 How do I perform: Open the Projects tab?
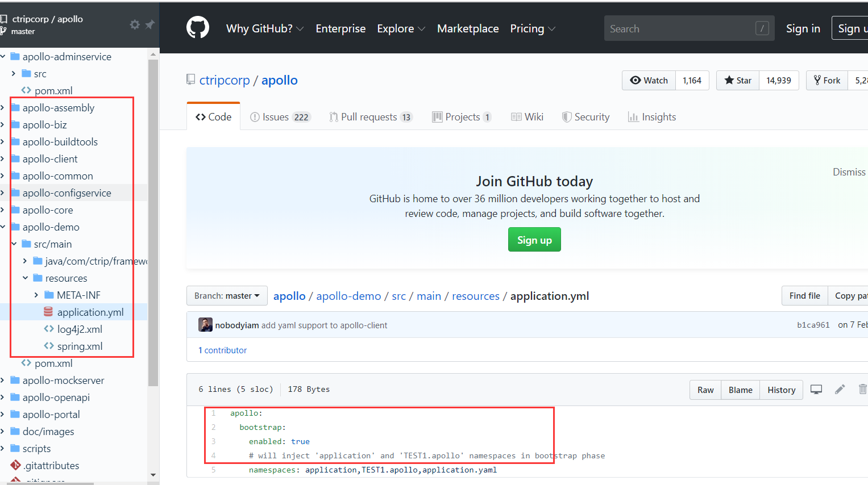pyautogui.click(x=462, y=117)
